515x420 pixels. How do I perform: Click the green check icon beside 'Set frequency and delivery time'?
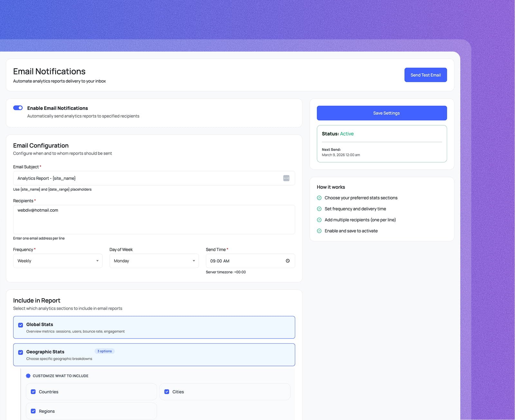pyautogui.click(x=319, y=209)
